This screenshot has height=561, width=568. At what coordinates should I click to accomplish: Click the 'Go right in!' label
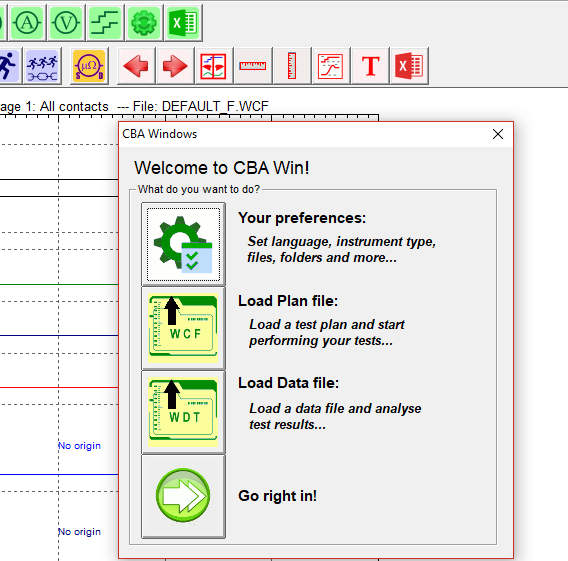[277, 496]
